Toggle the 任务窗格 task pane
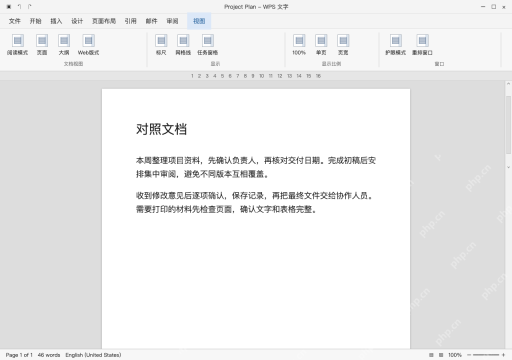The width and height of the screenshot is (512, 360). pos(208,45)
